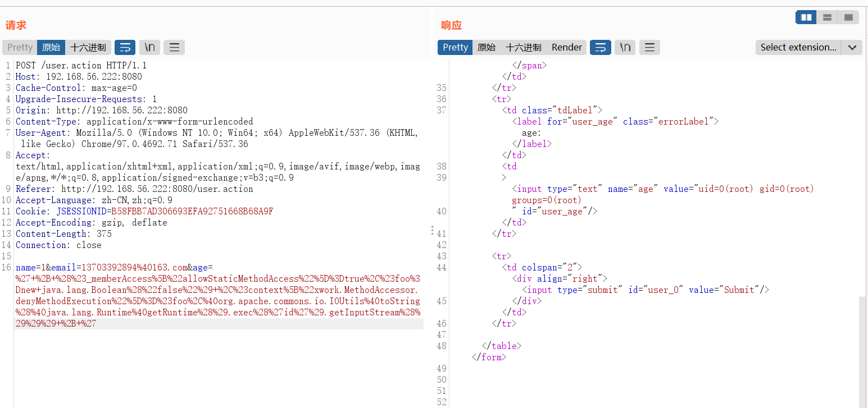The image size is (868, 408).
Task: Click the Accept-Encoding: gzip, deflate line
Action: 92,223
